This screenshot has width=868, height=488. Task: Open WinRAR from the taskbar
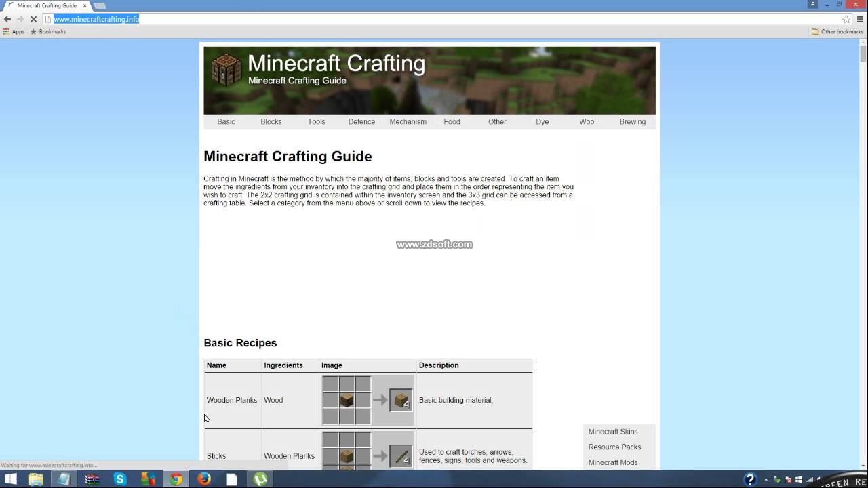pos(92,479)
